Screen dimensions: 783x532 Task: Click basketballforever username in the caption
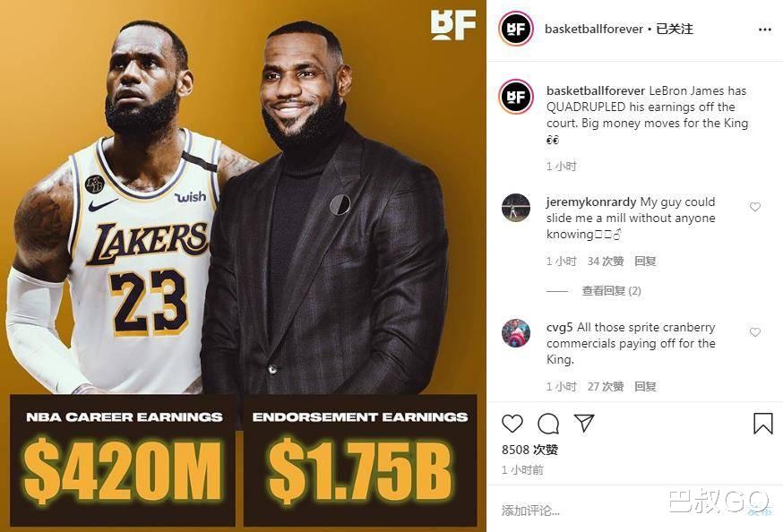tap(594, 90)
